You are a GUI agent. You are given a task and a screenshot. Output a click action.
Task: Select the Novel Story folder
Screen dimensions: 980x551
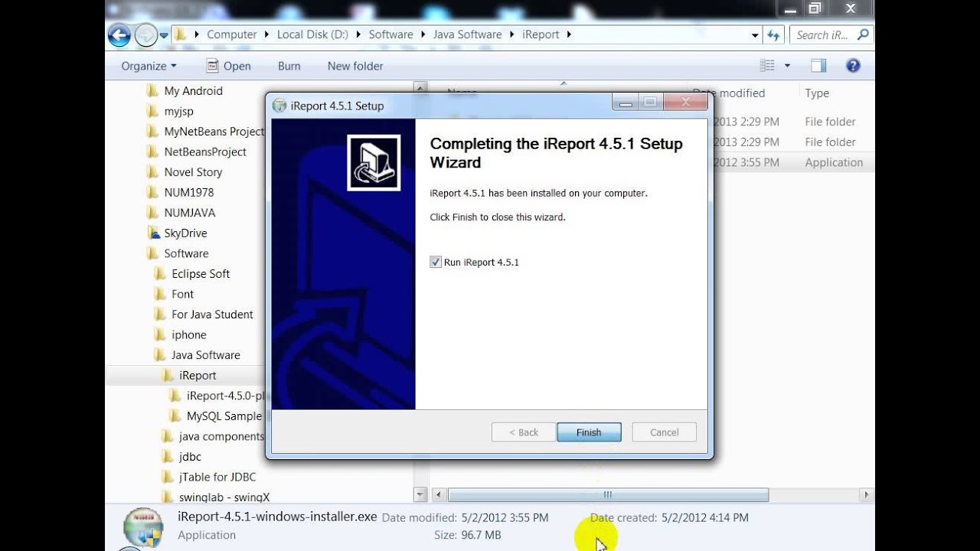[x=193, y=172]
